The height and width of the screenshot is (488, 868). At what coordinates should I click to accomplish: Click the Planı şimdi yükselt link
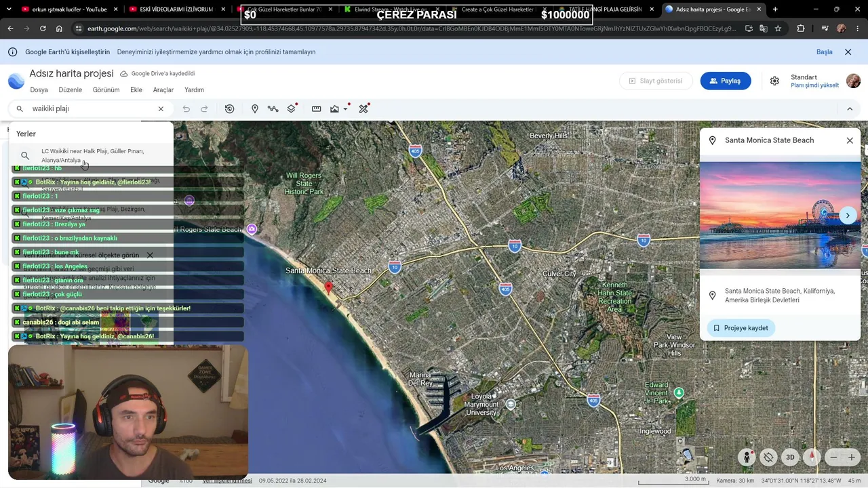coord(814,85)
